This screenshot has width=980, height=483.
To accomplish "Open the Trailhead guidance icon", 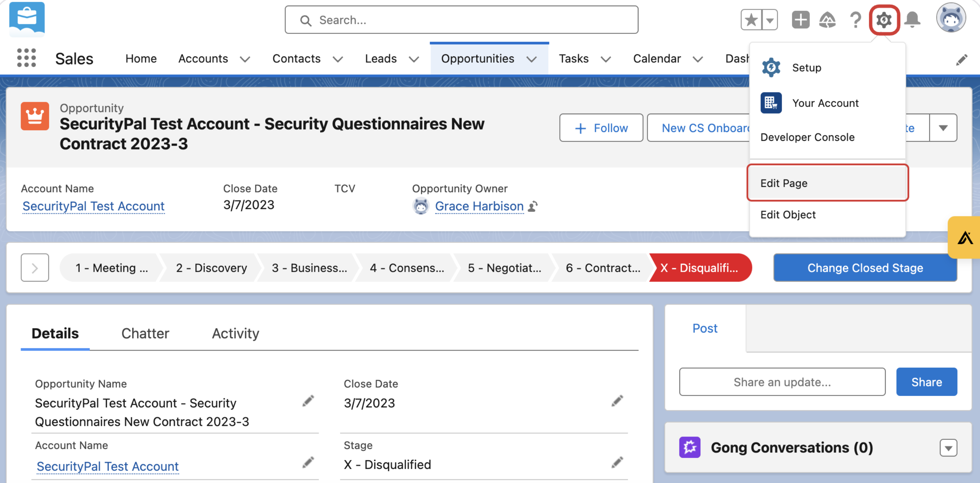I will [827, 20].
